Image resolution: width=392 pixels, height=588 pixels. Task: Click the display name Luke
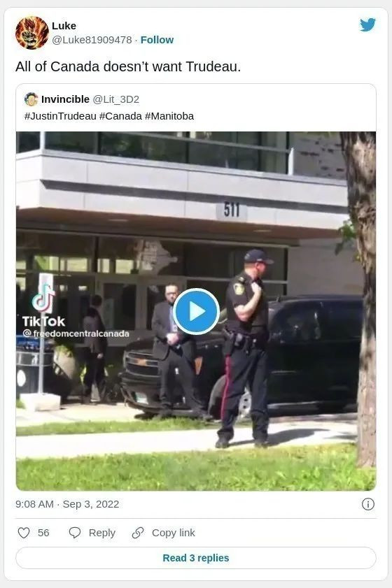point(64,26)
